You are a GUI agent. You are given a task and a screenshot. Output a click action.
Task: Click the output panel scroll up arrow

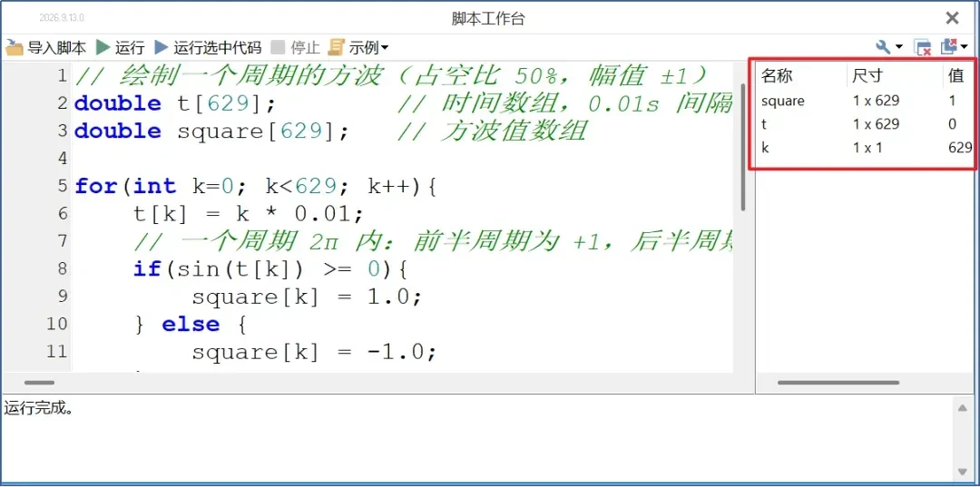963,408
